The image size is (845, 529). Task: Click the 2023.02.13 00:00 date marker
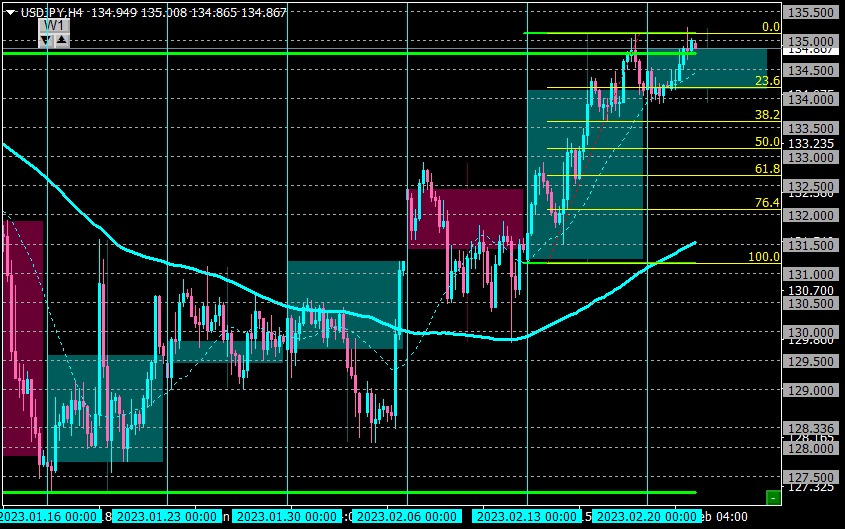[x=527, y=517]
